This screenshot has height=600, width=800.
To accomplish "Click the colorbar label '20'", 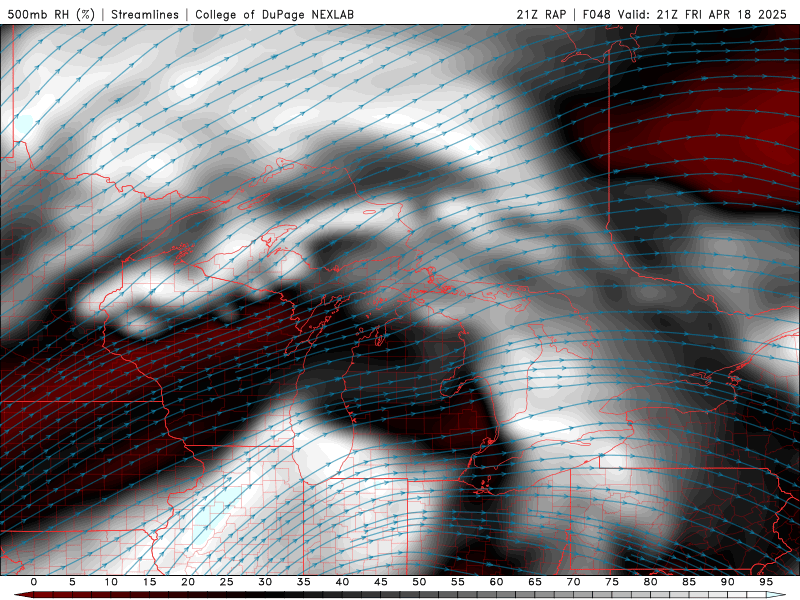I will [x=188, y=582].
